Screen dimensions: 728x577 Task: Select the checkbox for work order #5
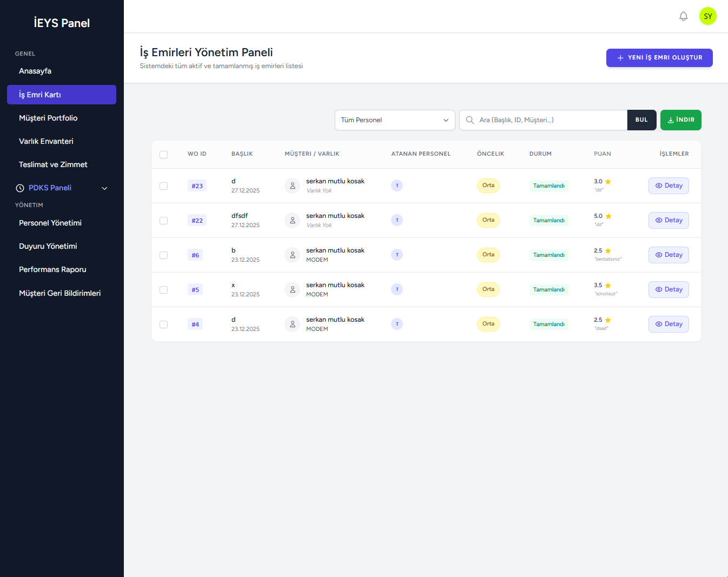(x=164, y=290)
